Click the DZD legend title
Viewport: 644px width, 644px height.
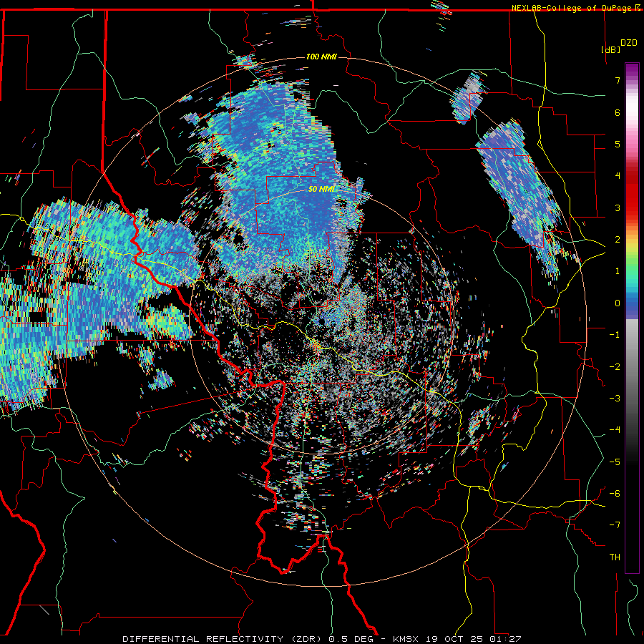click(629, 43)
